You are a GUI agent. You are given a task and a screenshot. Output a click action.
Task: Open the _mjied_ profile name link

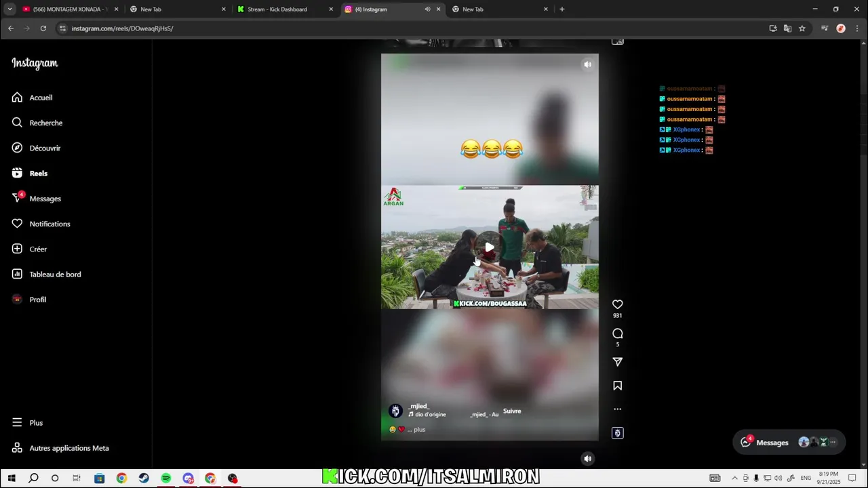point(419,406)
